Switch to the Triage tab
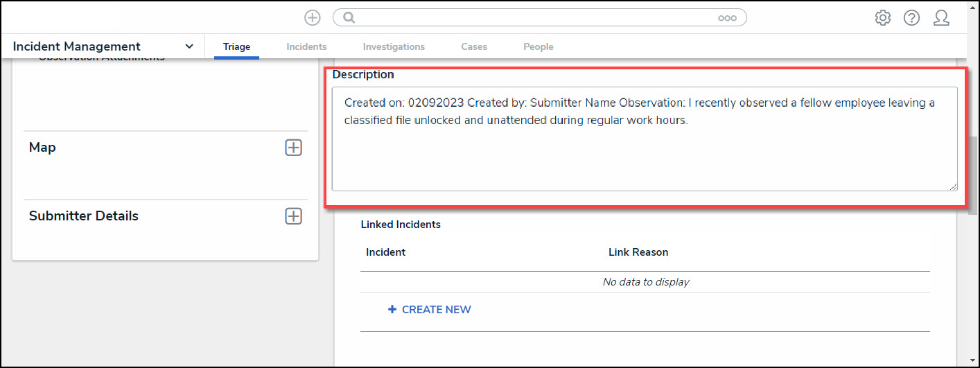The image size is (980, 368). pyautogui.click(x=236, y=47)
